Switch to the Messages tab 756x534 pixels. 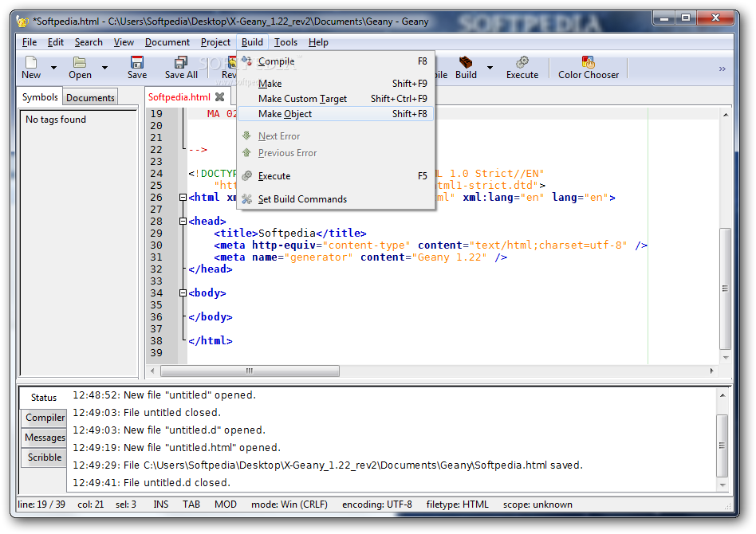click(x=45, y=438)
